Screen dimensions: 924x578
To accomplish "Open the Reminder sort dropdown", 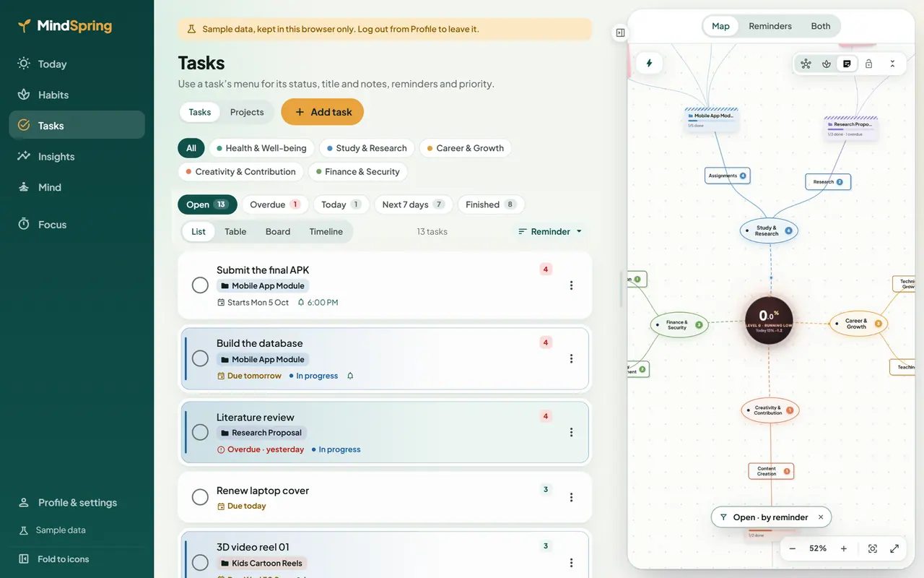I will click(x=551, y=231).
